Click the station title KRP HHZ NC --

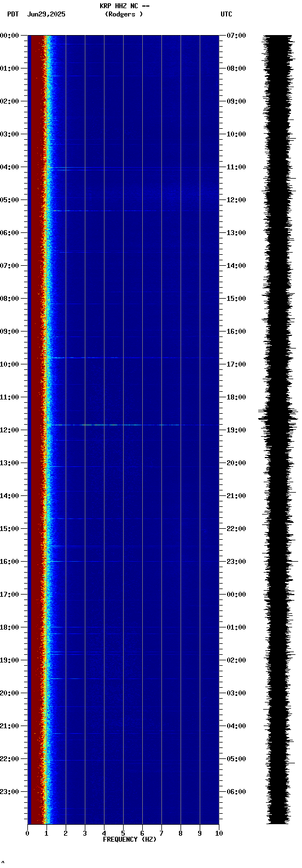click(124, 6)
